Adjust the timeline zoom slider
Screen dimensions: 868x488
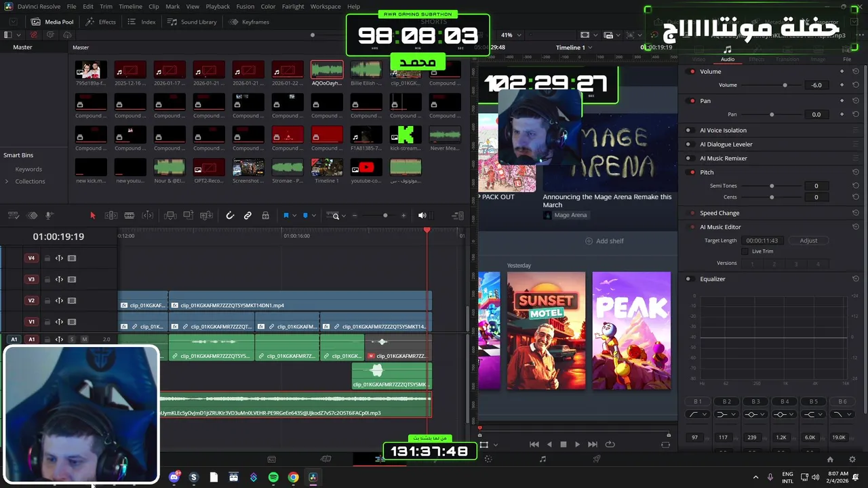[x=385, y=216]
